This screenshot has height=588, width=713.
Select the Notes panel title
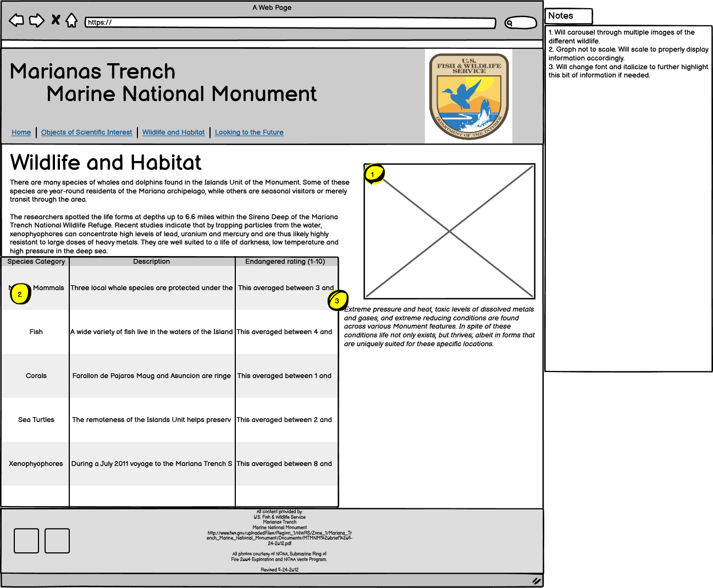(561, 16)
